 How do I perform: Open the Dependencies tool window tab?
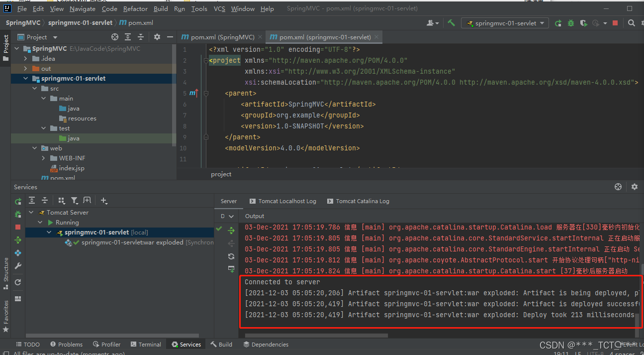pos(266,345)
